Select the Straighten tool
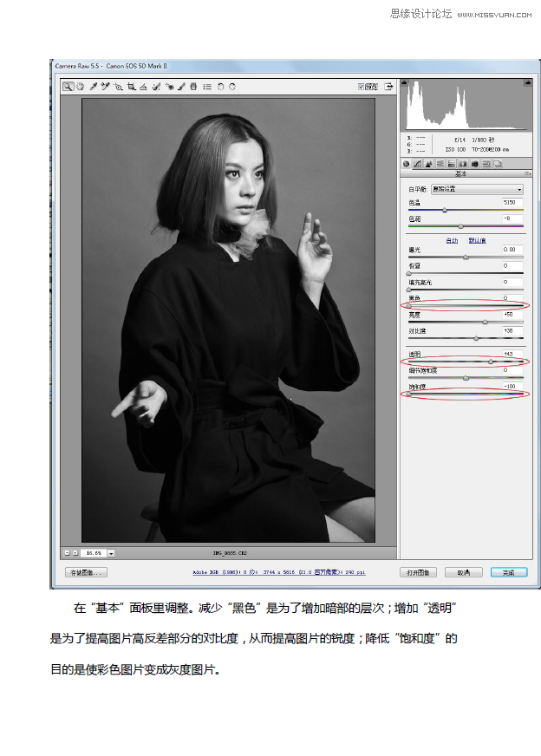Viewport: 541px width, 756px height. point(144,87)
